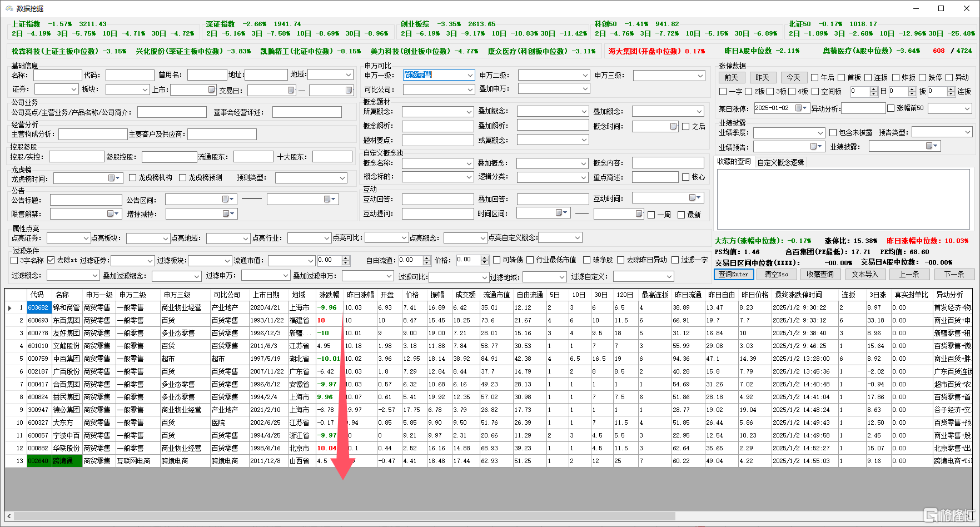Expand the 申万一级 dropdown showing 商贸零售
Screen dimensions: 980x527
[x=470, y=75]
